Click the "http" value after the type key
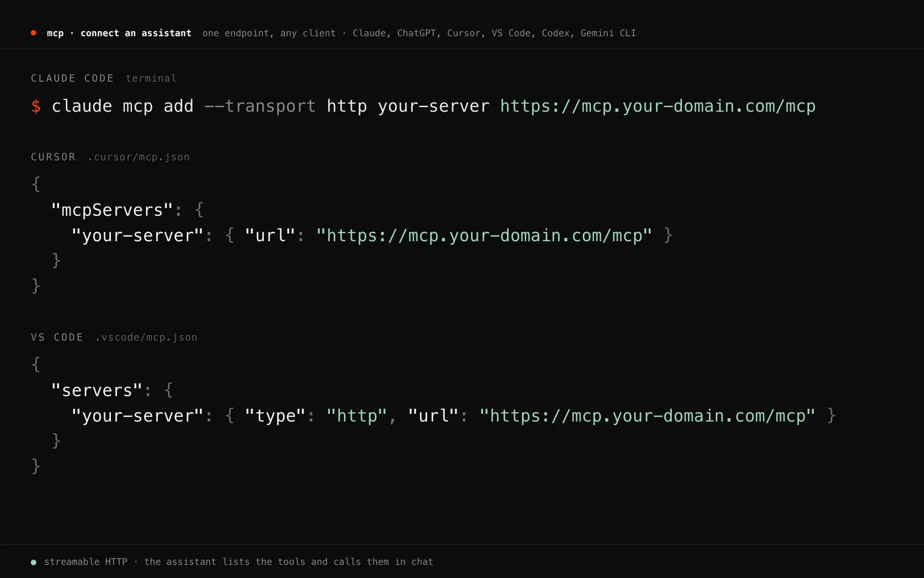Image resolution: width=924 pixels, height=578 pixels. click(x=357, y=415)
